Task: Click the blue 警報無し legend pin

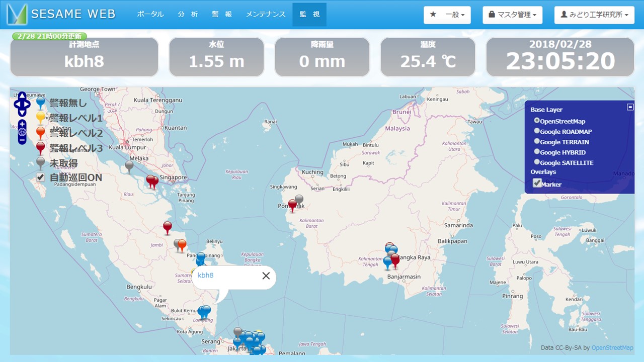Action: point(41,104)
